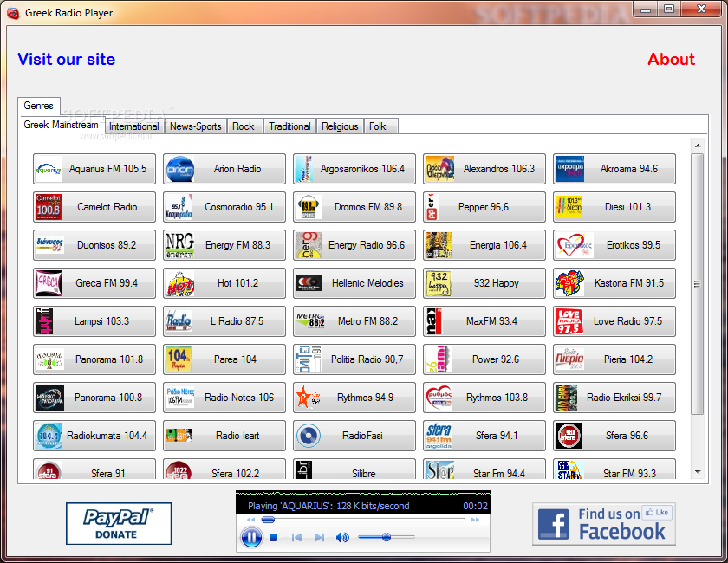Click the fast-forward arrows beside seek bar

pos(475,520)
